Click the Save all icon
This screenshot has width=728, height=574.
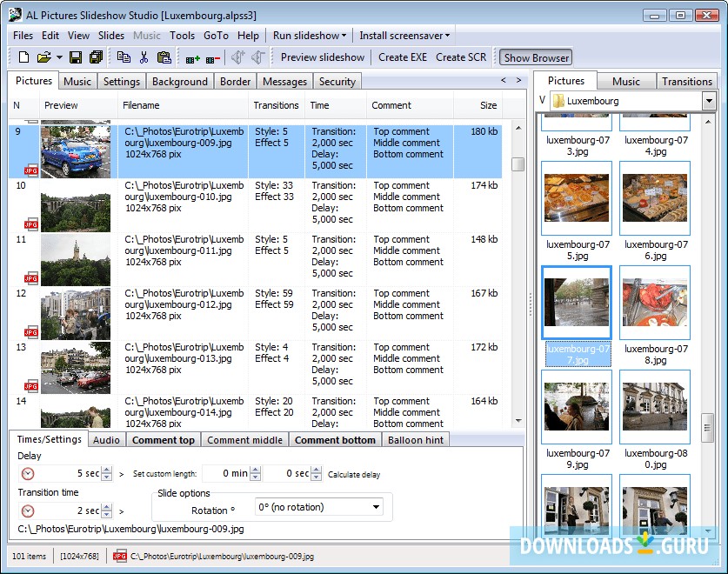[96, 57]
